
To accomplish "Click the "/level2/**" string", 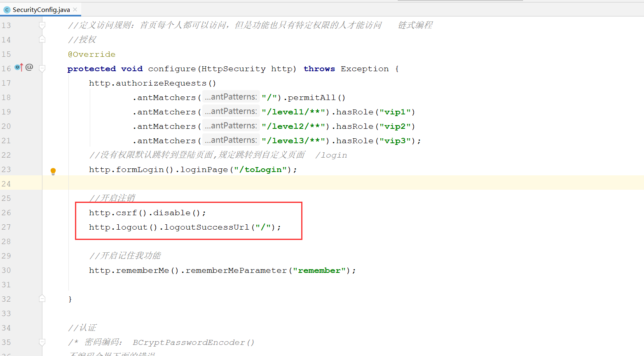I will coord(293,126).
